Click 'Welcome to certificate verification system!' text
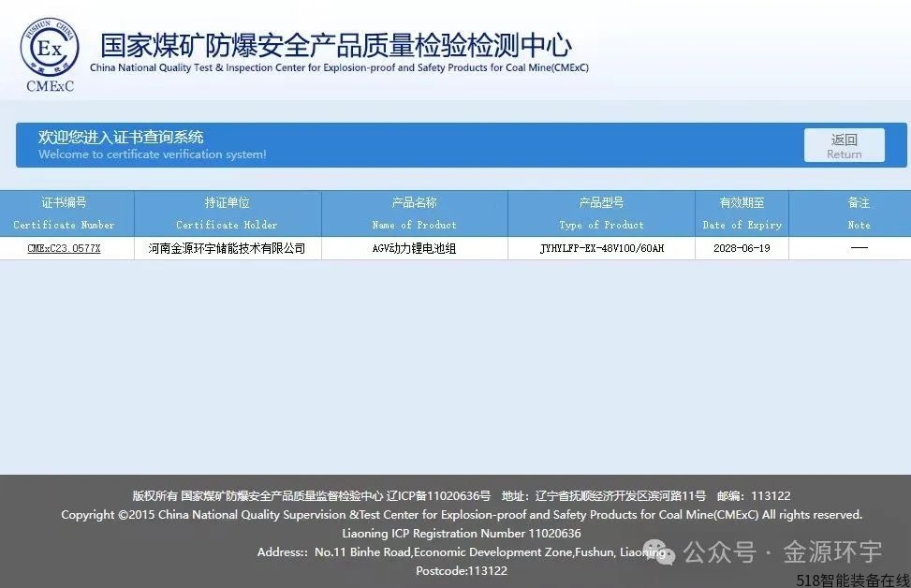This screenshot has width=911, height=588. 153,154
